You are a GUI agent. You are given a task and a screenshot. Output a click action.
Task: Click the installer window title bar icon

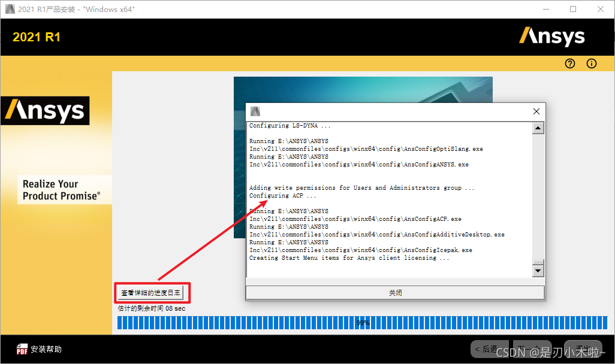[x=10, y=9]
